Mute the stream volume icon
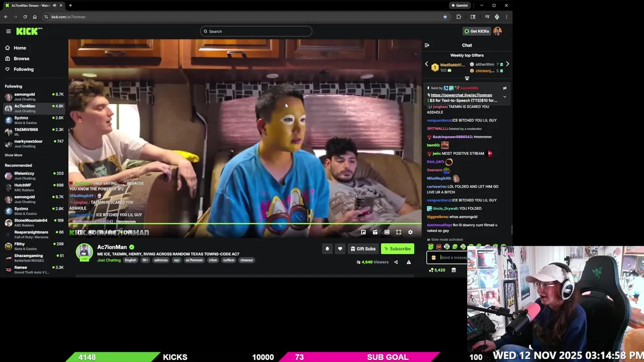The height and width of the screenshot is (362, 644). [91, 232]
